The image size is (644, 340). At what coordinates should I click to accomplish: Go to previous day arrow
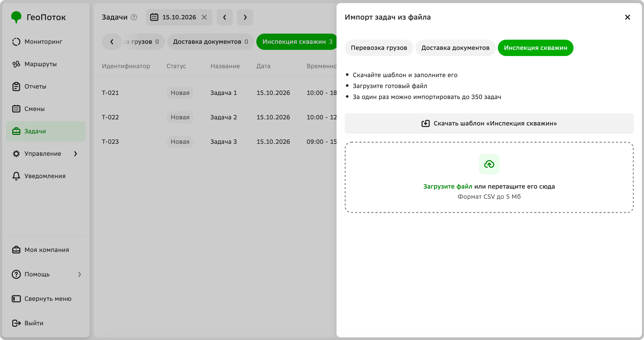225,17
